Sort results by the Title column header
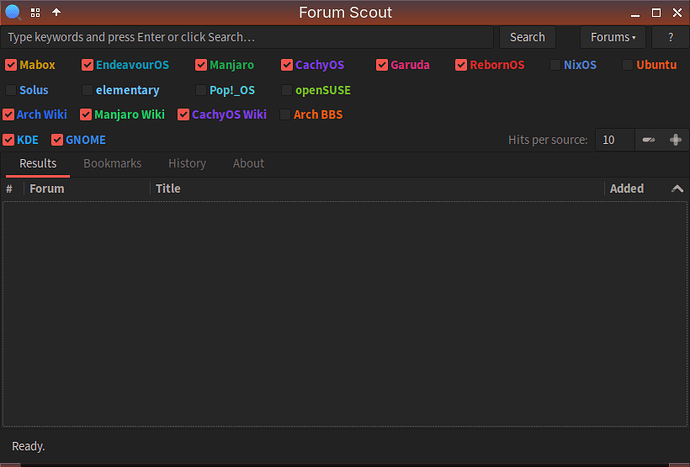This screenshot has width=690, height=467. point(377,189)
